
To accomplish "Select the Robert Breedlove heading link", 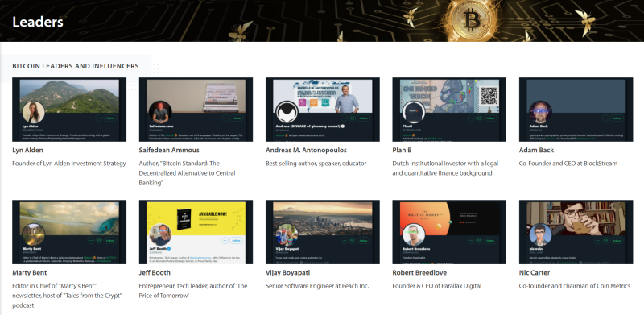I will point(419,272).
